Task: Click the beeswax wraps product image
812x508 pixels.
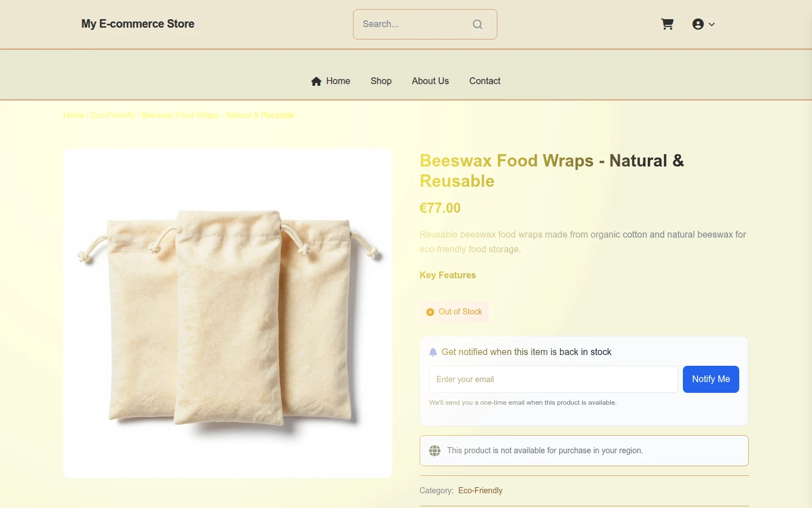Action: (x=228, y=313)
